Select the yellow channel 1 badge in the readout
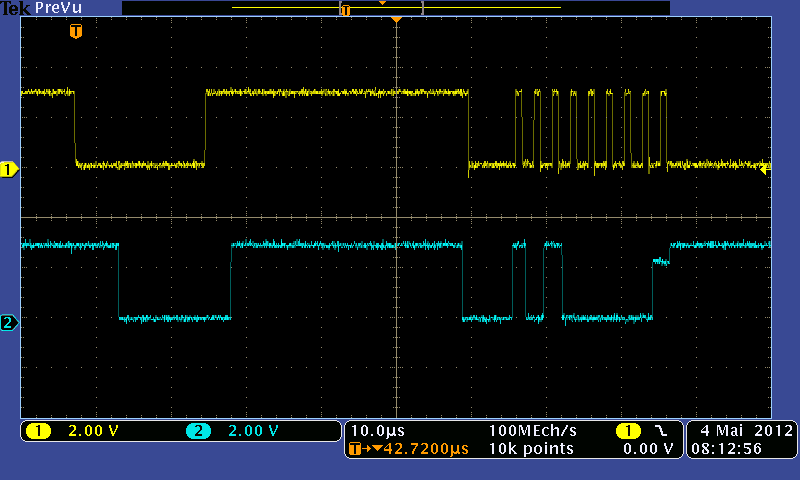 click(38, 432)
